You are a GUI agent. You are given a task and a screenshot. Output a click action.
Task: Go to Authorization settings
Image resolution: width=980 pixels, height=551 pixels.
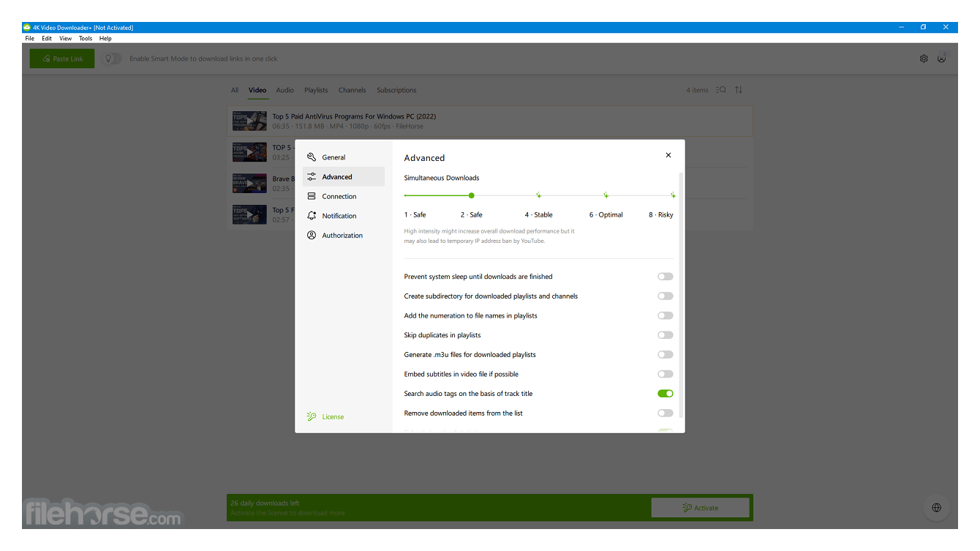[342, 236]
